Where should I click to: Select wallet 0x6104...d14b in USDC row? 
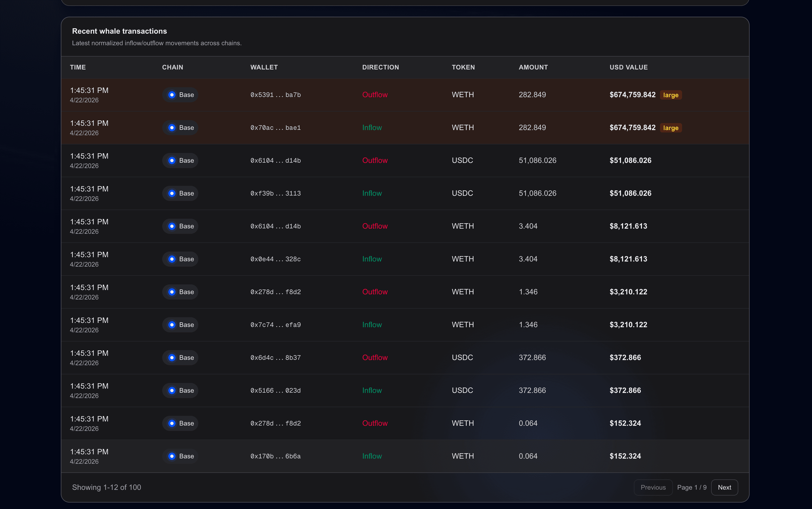coord(275,161)
